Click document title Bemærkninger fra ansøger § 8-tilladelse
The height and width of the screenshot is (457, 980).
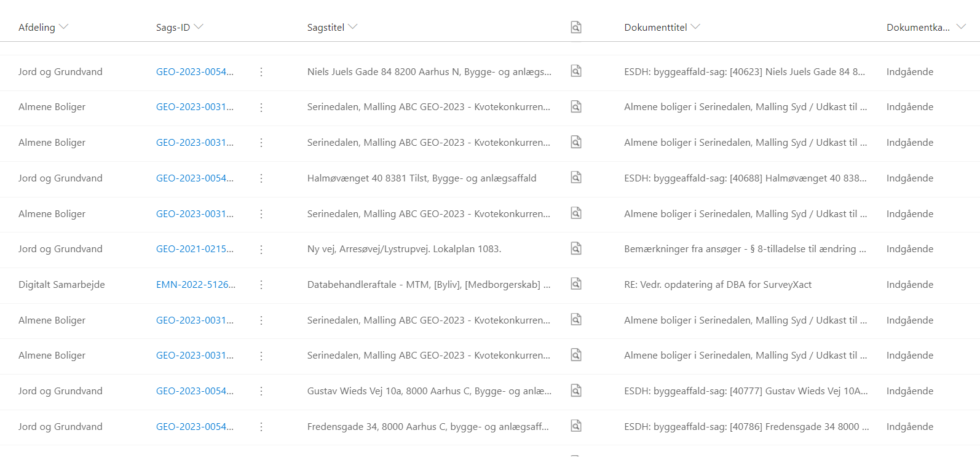tap(745, 249)
